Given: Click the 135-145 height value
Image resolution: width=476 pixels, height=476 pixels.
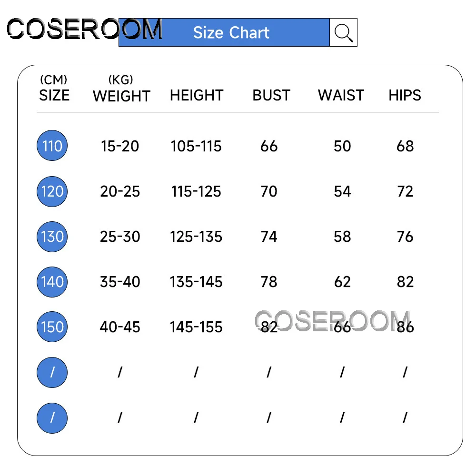Looking at the screenshot, I should point(196,282).
